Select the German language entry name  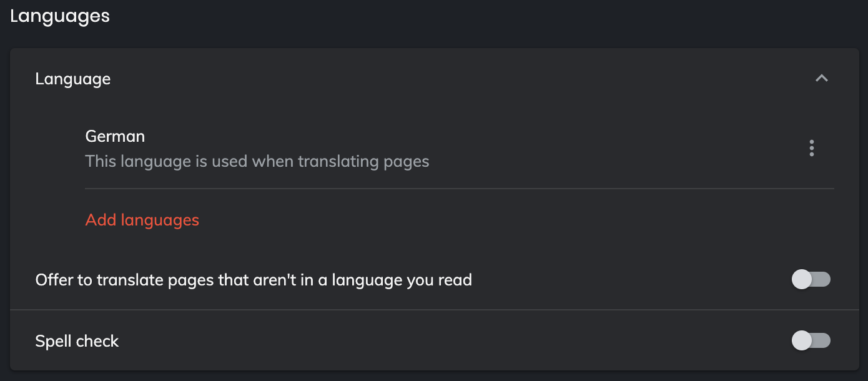click(115, 136)
